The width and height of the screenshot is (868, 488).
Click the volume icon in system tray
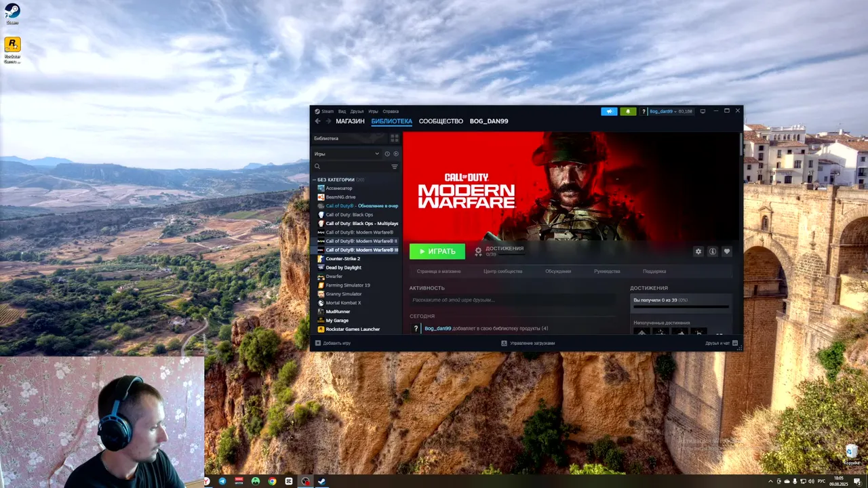[x=810, y=481]
